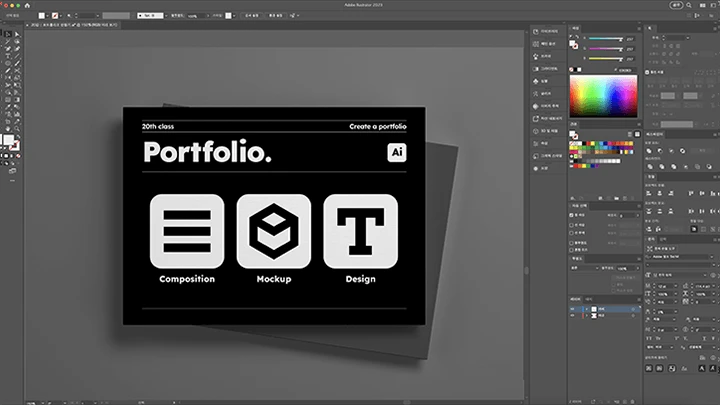Click Pathfinder Exclude icon
Image resolution: width=720 pixels, height=405 pixels.
682,151
